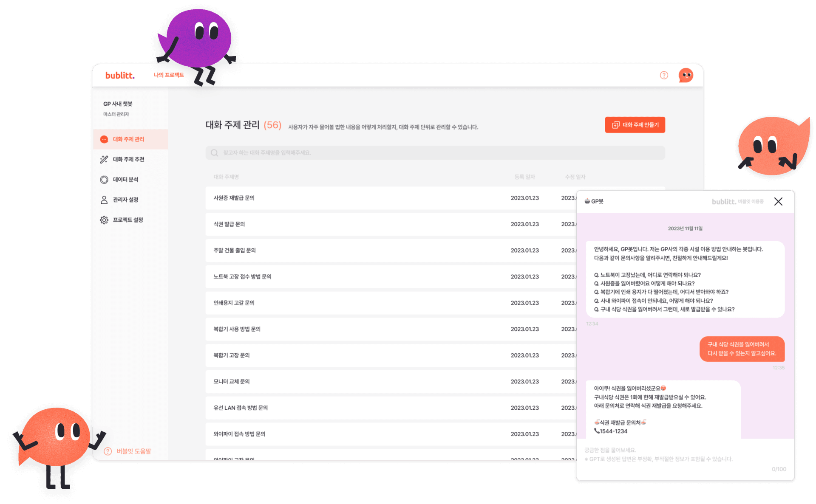The width and height of the screenshot is (816, 504).
Task: Open the orange profile avatar in header
Action: (686, 75)
